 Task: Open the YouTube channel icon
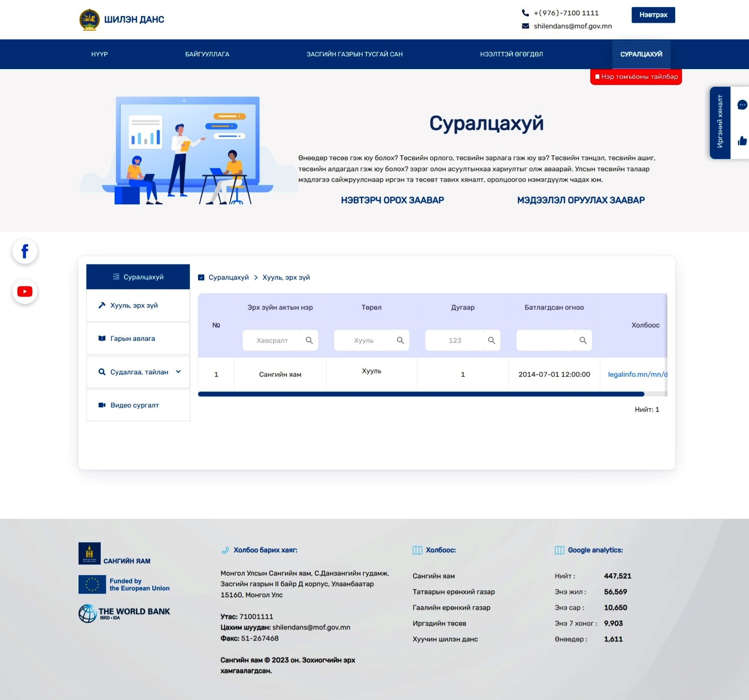[x=25, y=292]
